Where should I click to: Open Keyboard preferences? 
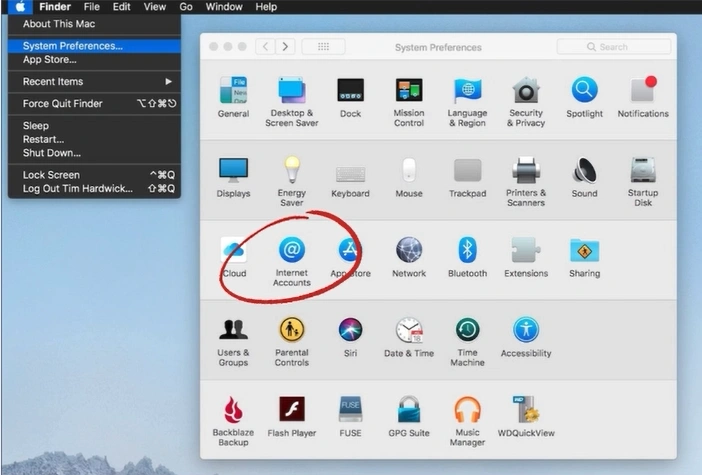coord(350,181)
